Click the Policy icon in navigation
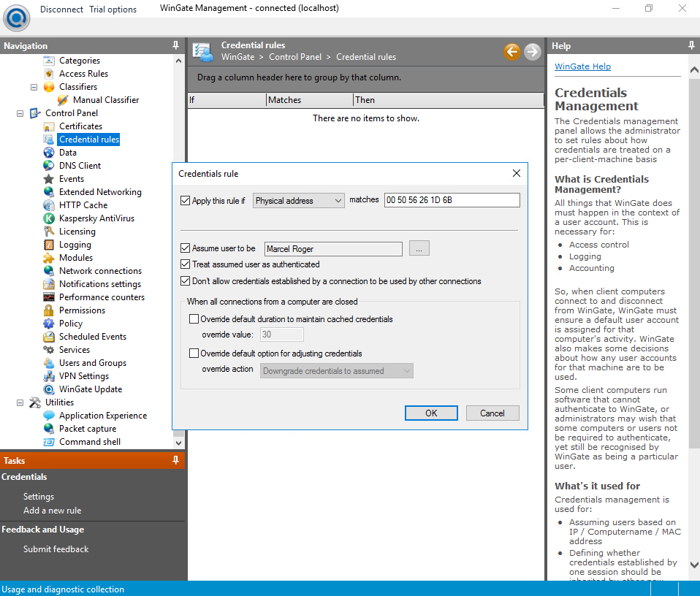 tap(49, 324)
